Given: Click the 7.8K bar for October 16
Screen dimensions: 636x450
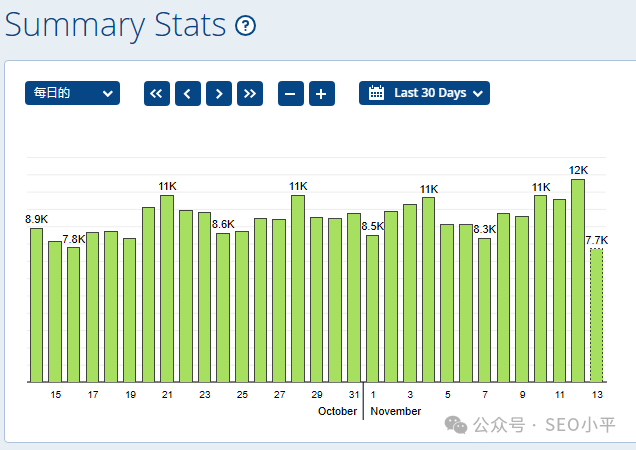Looking at the screenshot, I should (x=73, y=315).
